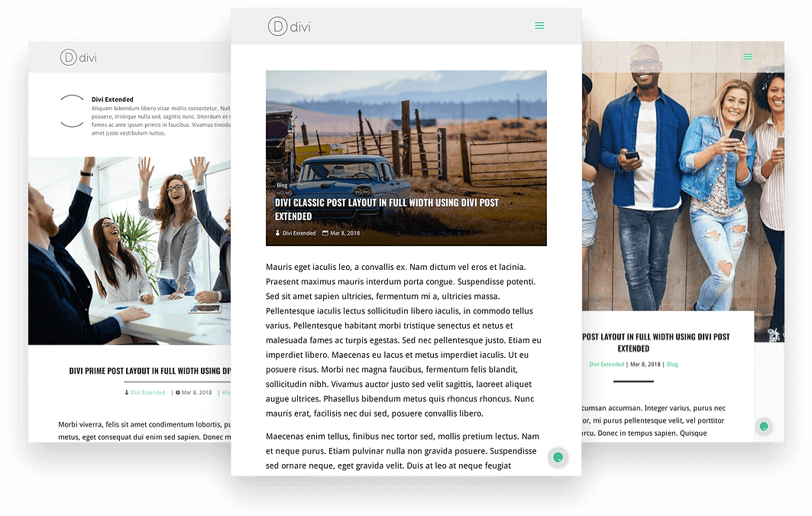This screenshot has height=516, width=812.
Task: Open the Blog link in right page meta
Action: point(672,364)
